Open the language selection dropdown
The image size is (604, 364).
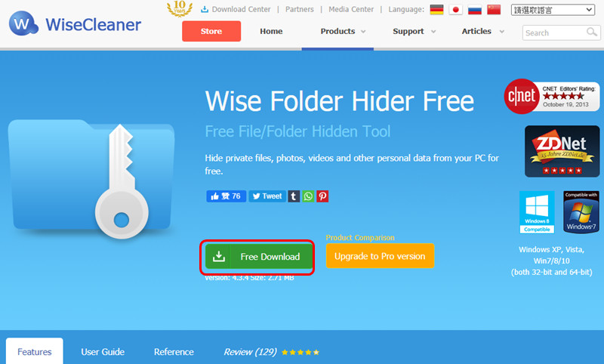point(553,10)
